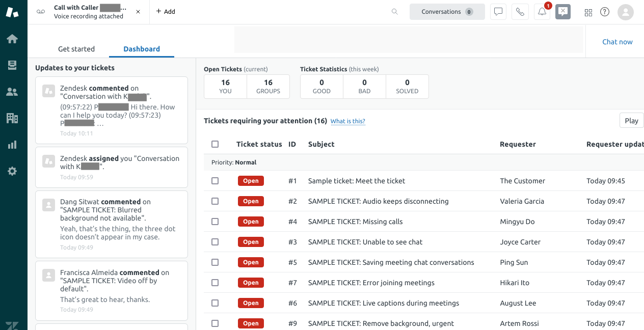Open the Organizations panel in the sidebar
644x330 pixels.
(12, 118)
